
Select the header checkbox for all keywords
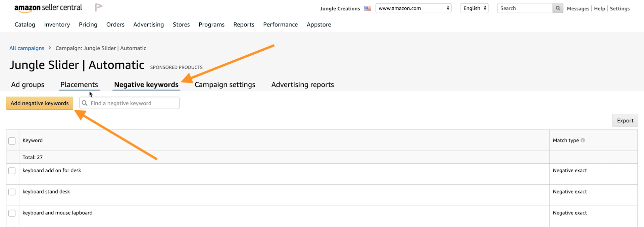coord(12,141)
